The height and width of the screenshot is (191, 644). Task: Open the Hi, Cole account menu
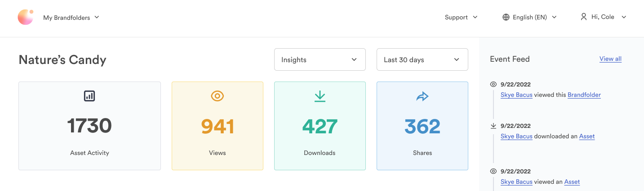pyautogui.click(x=603, y=17)
